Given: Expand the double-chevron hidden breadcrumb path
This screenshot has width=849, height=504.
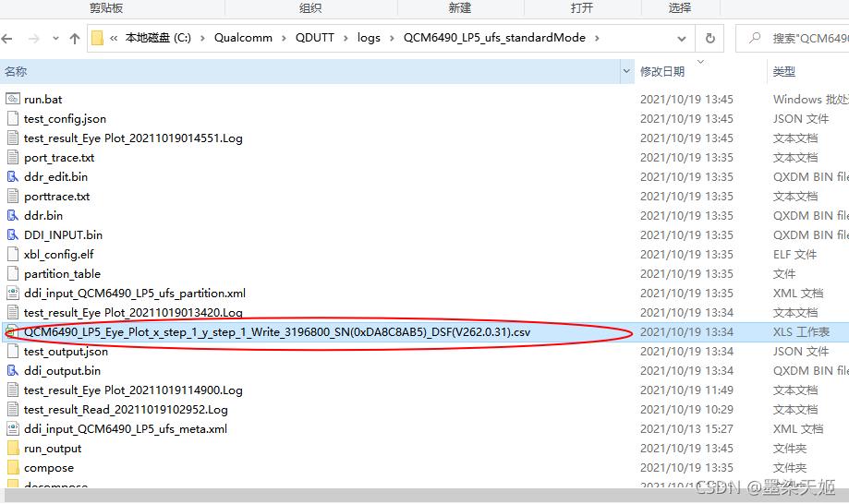Looking at the screenshot, I should [x=114, y=39].
